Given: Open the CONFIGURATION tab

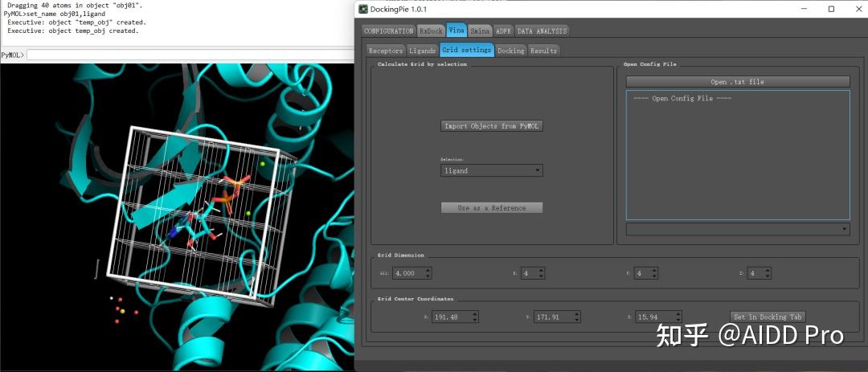Looking at the screenshot, I should click(389, 31).
